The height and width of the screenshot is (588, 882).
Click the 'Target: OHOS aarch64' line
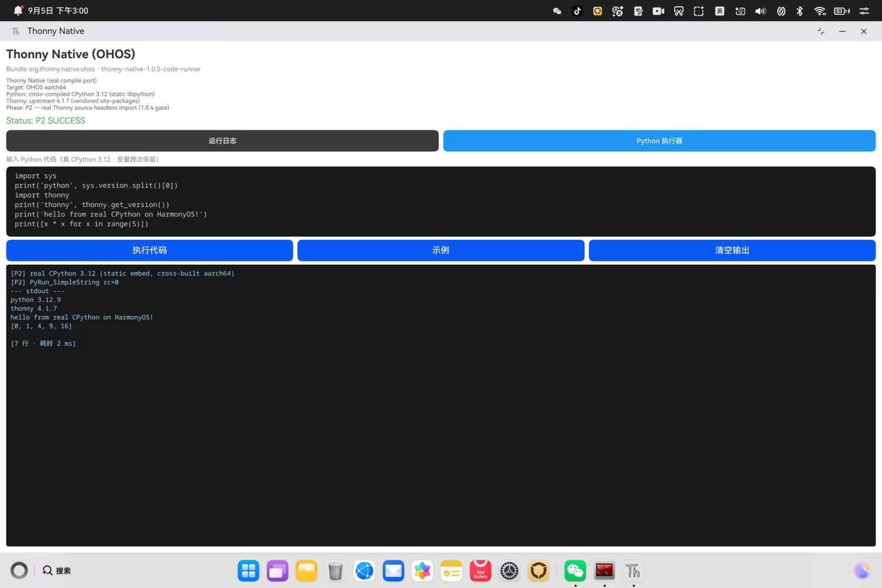point(36,87)
